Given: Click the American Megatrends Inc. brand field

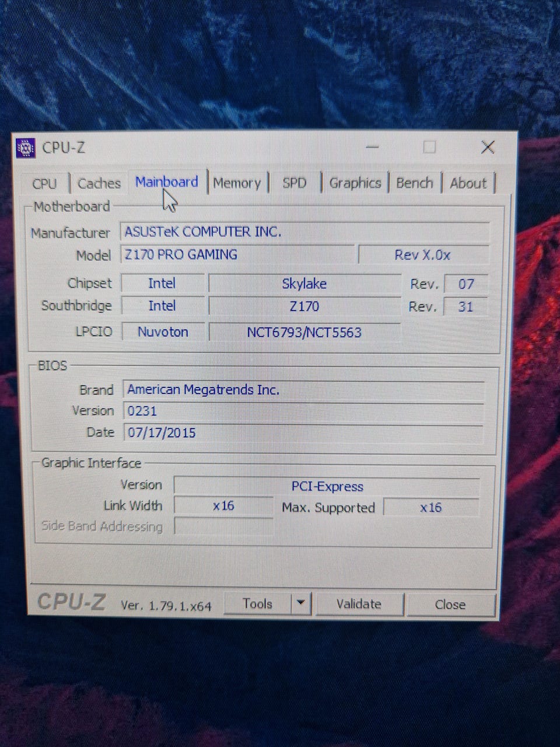Looking at the screenshot, I should click(303, 390).
